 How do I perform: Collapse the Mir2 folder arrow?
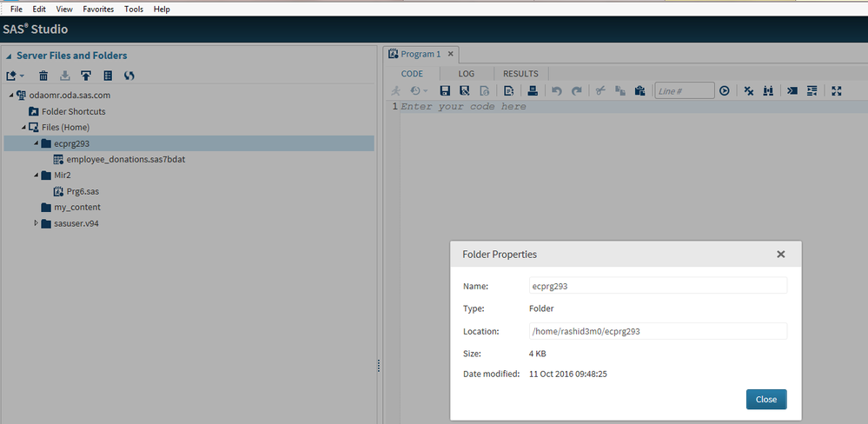pos(36,176)
